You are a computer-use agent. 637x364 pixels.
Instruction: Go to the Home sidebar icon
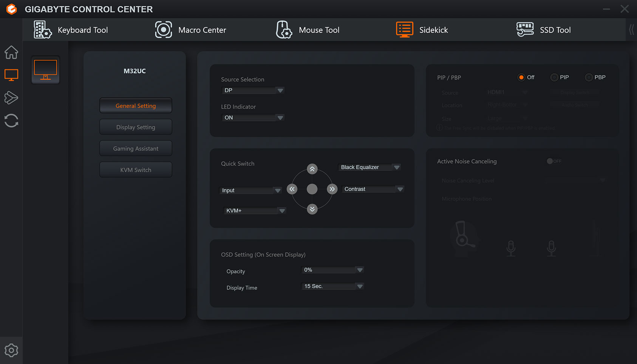tap(11, 52)
